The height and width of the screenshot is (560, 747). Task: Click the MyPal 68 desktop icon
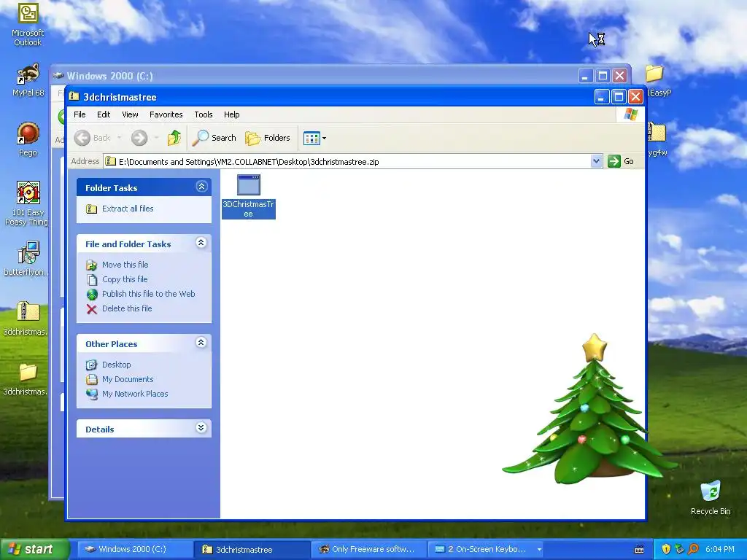(x=28, y=80)
